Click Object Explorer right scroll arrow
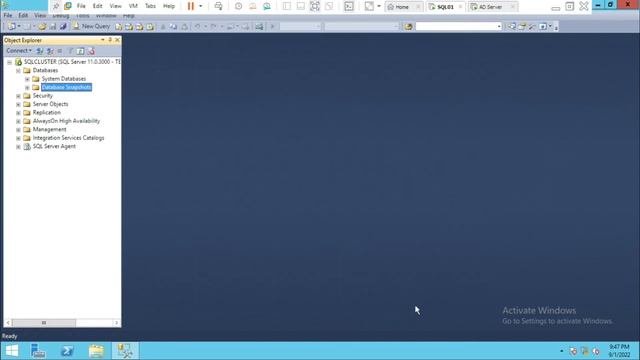The image size is (640, 360). pos(116,323)
